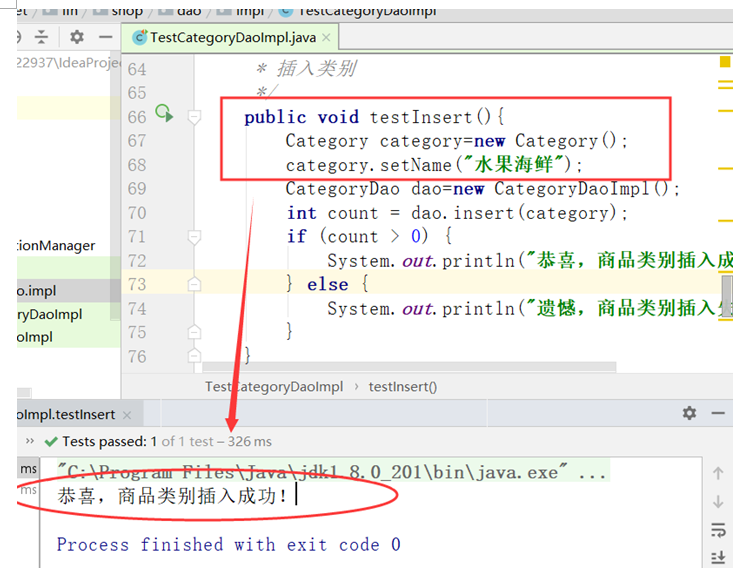Close the TestCategoryDaoImpl.java tab
Viewport: 735px width, 580px height.
[326, 38]
